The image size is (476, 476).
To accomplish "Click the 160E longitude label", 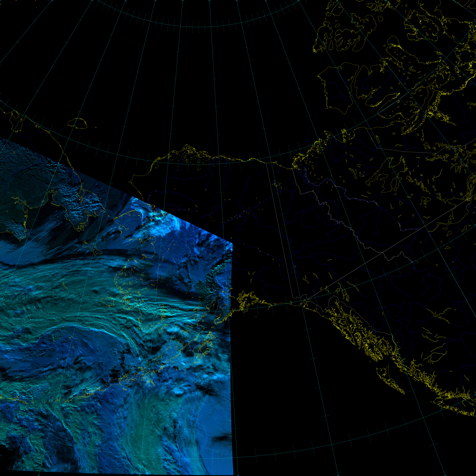I will [x=52, y=1].
